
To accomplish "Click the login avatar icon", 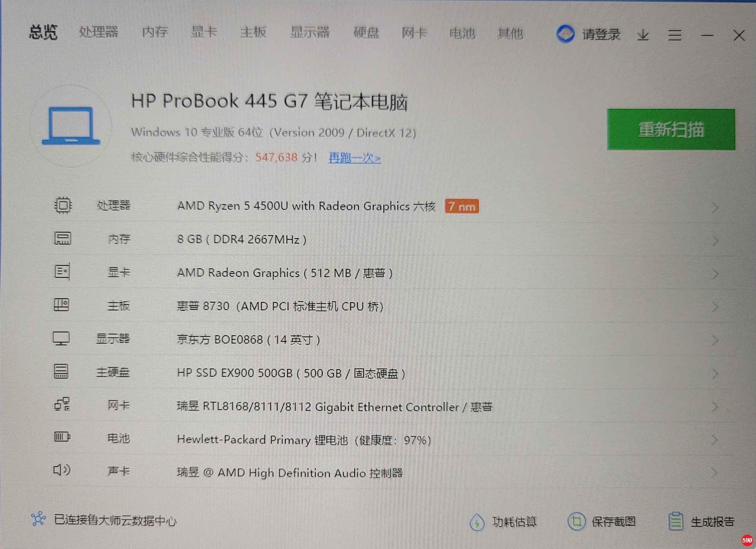I will [565, 34].
